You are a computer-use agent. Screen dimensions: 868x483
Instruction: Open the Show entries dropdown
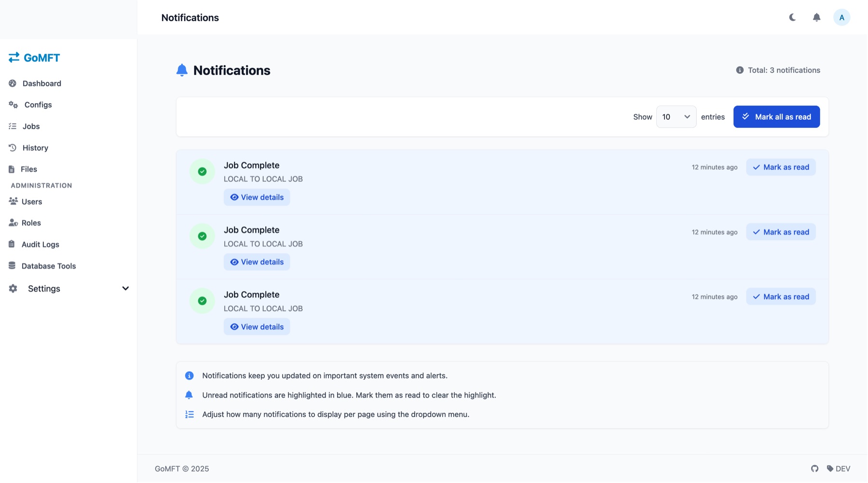coord(676,117)
